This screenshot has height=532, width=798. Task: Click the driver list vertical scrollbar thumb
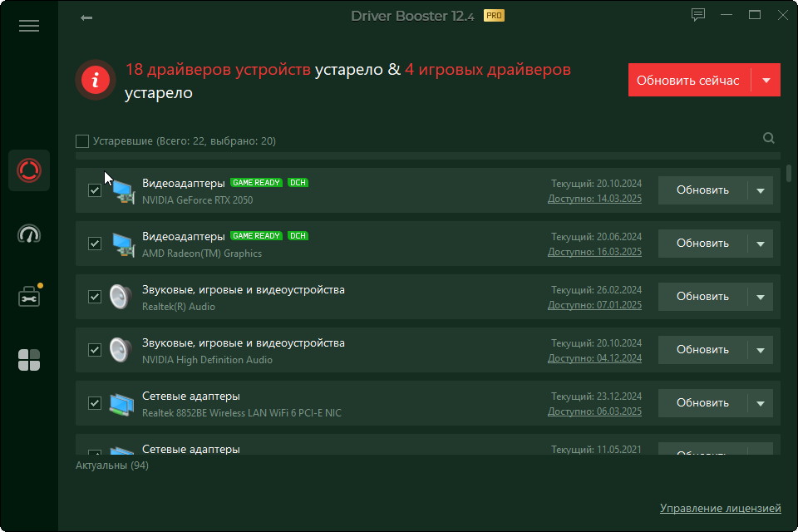pos(789,173)
